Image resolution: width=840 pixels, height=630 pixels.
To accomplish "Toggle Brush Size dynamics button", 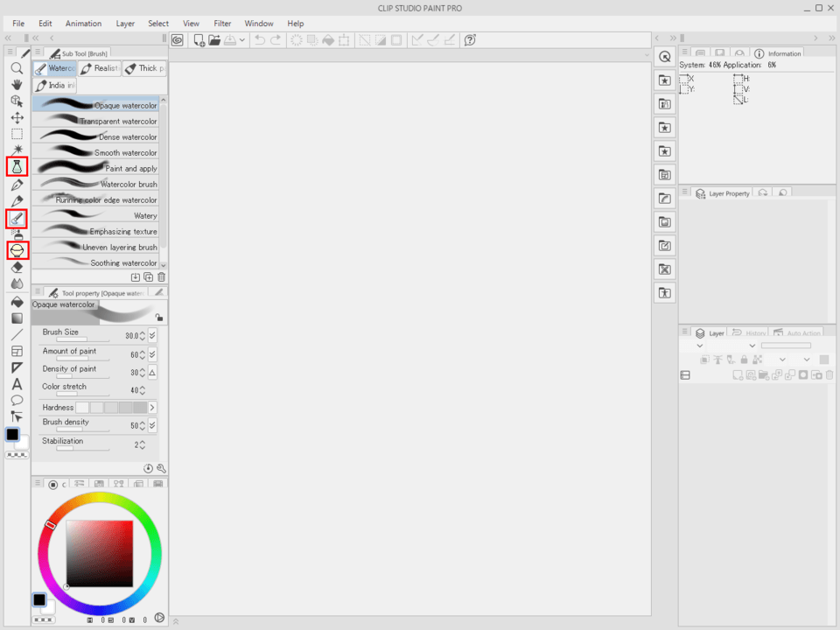I will coord(152,335).
